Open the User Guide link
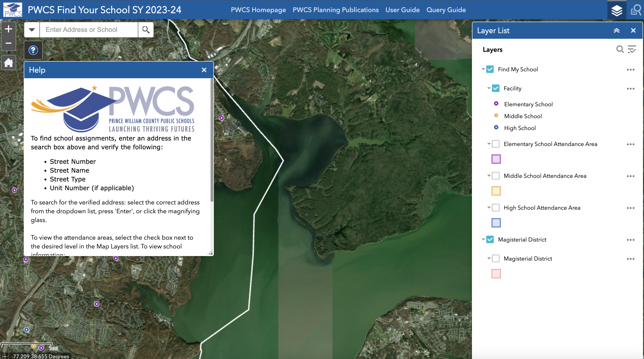Viewport: 644px width, 359px height. tap(403, 10)
